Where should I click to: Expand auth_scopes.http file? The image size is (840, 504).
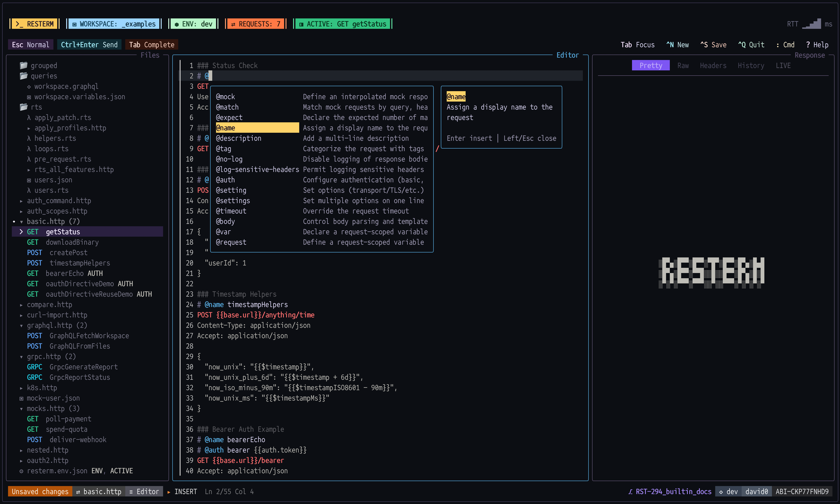[x=22, y=211]
